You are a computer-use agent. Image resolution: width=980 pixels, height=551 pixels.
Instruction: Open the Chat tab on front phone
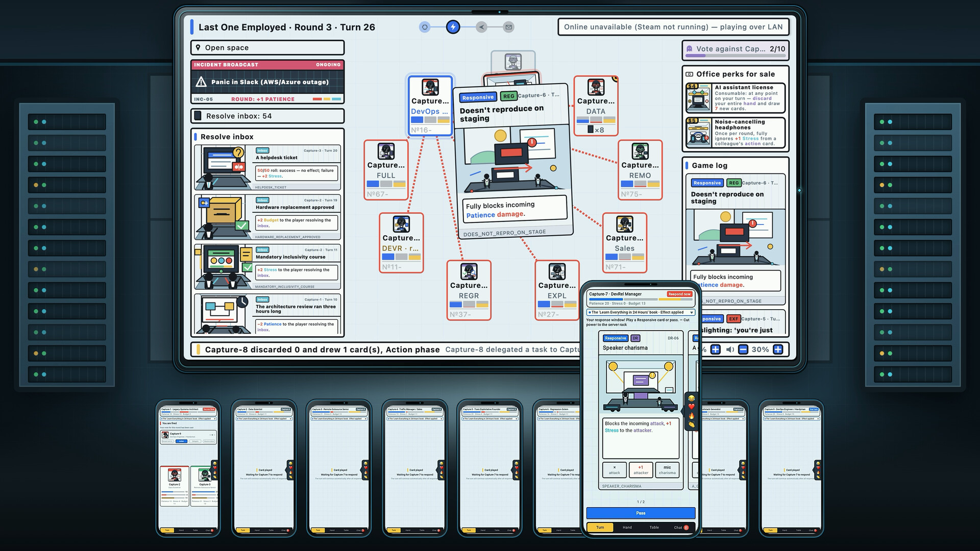click(x=681, y=527)
